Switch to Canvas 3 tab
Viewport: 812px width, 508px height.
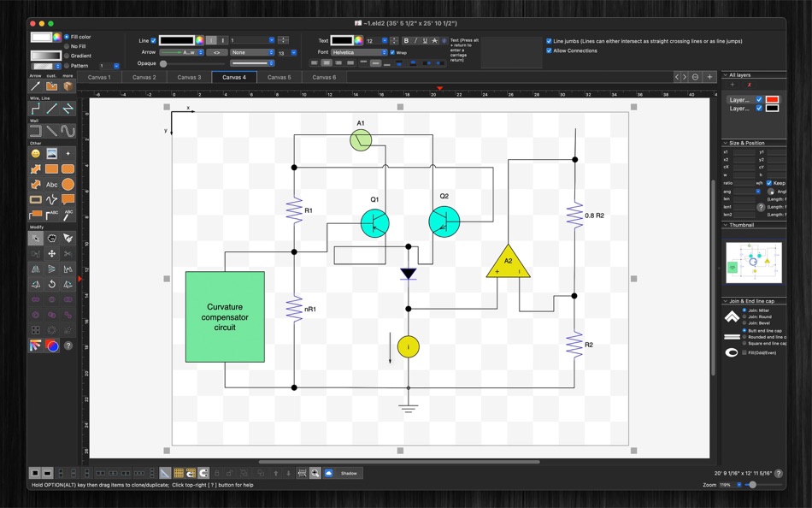click(189, 77)
